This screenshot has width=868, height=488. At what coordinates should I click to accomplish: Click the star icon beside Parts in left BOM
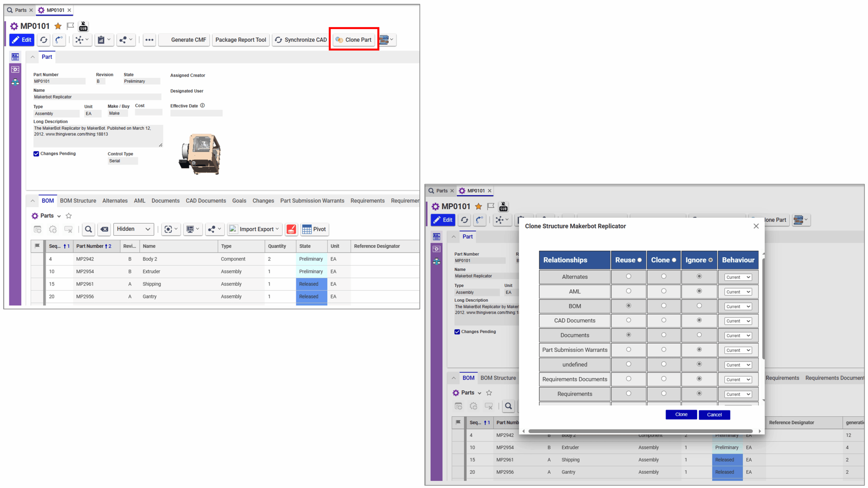(68, 216)
